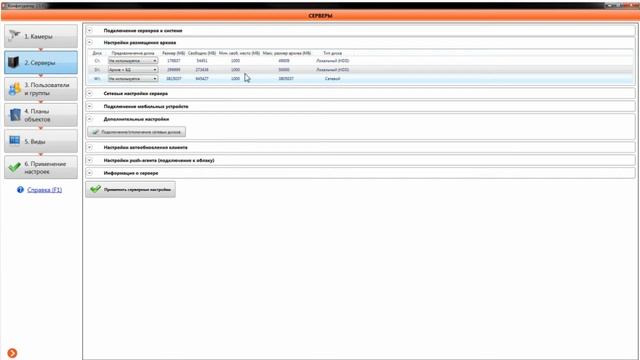The height and width of the screenshot is (360, 640).
Task: Click the Предназначение диска column header
Action: tap(133, 53)
